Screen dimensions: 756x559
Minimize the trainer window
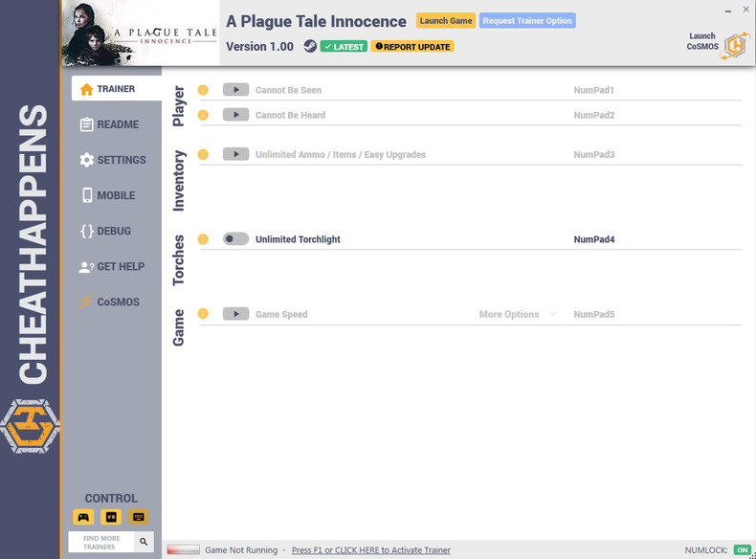click(x=727, y=11)
